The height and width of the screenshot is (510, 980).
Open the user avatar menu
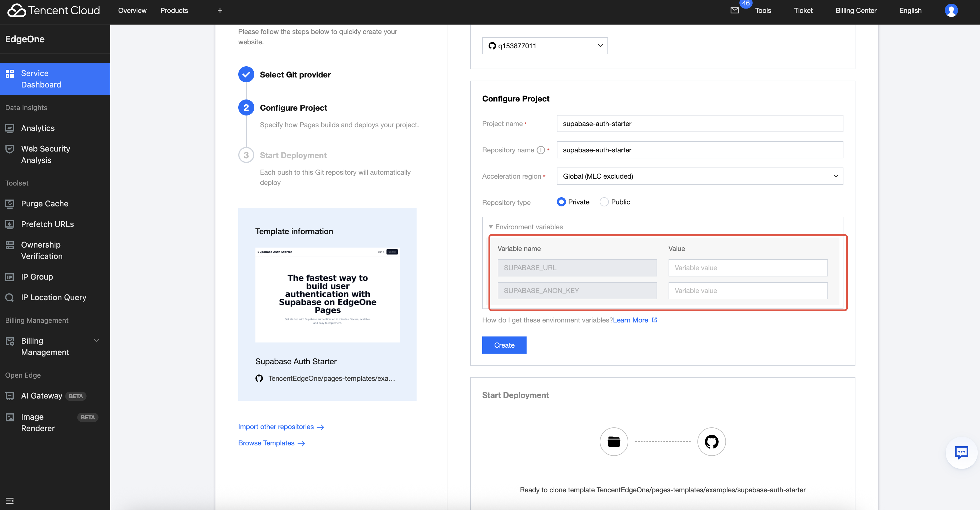click(x=951, y=10)
